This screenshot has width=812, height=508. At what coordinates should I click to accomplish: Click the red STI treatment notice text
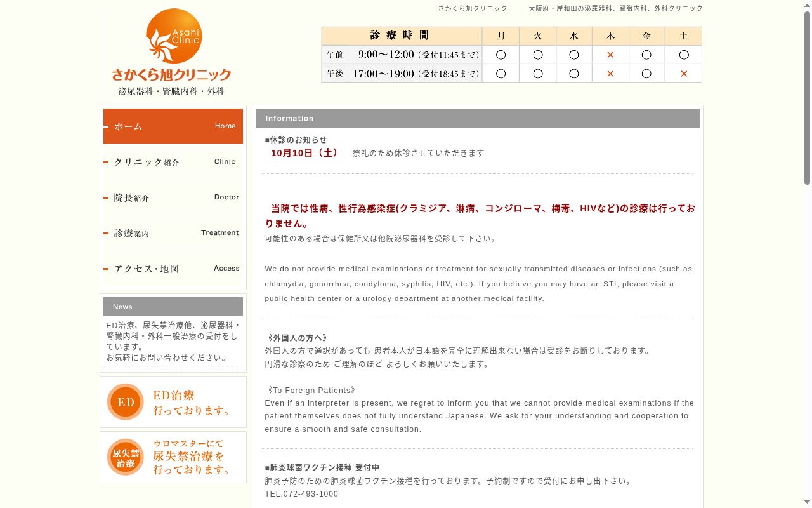480,216
